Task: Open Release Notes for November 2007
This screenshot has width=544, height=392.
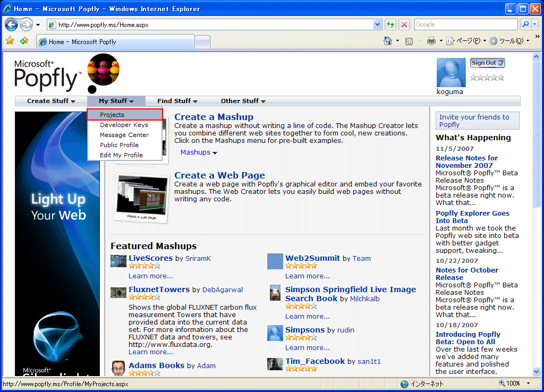Action: pos(466,161)
